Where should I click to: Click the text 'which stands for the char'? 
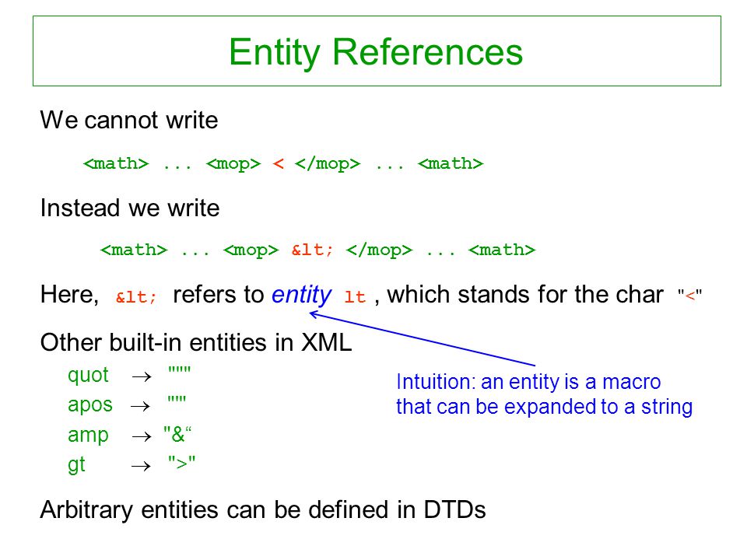tap(525, 294)
